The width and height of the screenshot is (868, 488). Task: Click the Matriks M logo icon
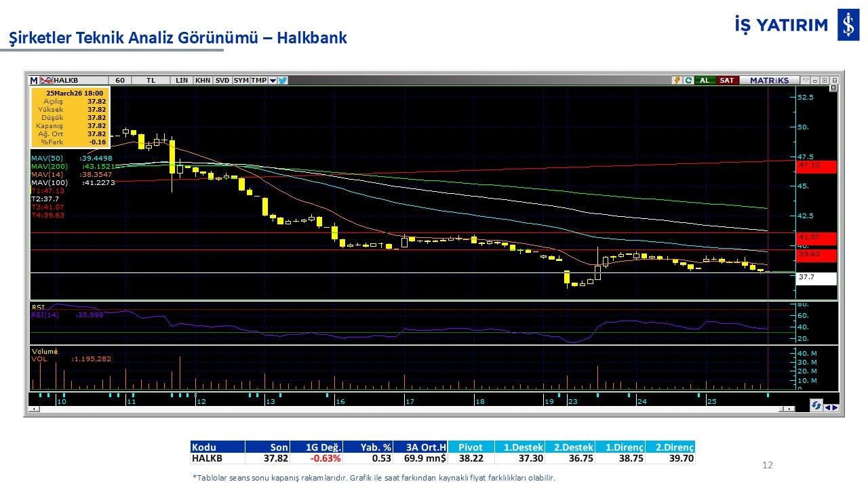pyautogui.click(x=34, y=80)
